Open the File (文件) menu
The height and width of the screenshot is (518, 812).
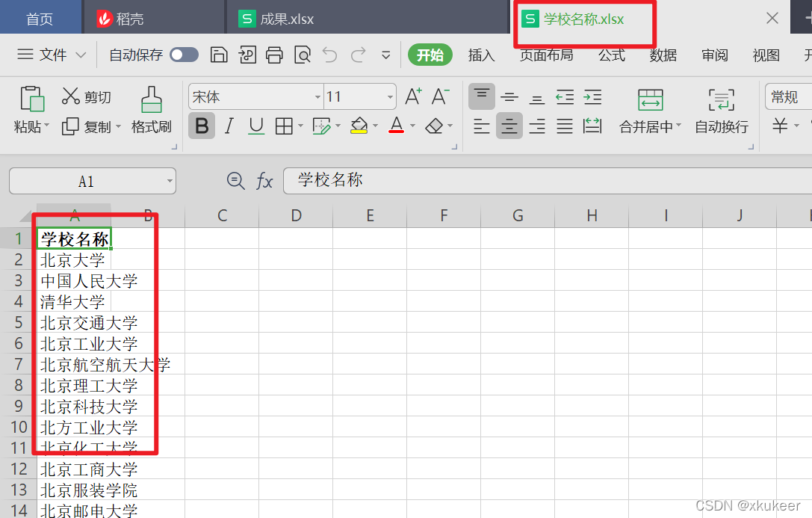click(x=52, y=55)
